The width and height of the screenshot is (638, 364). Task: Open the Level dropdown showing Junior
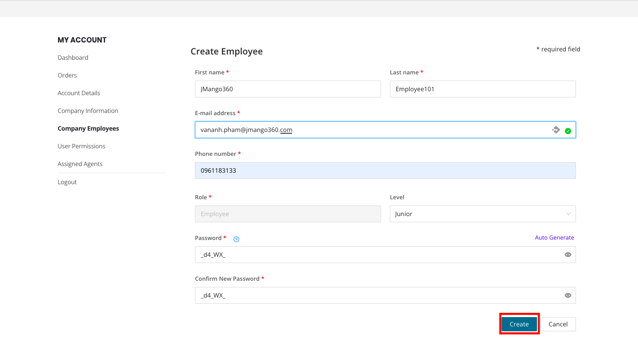[478, 214]
